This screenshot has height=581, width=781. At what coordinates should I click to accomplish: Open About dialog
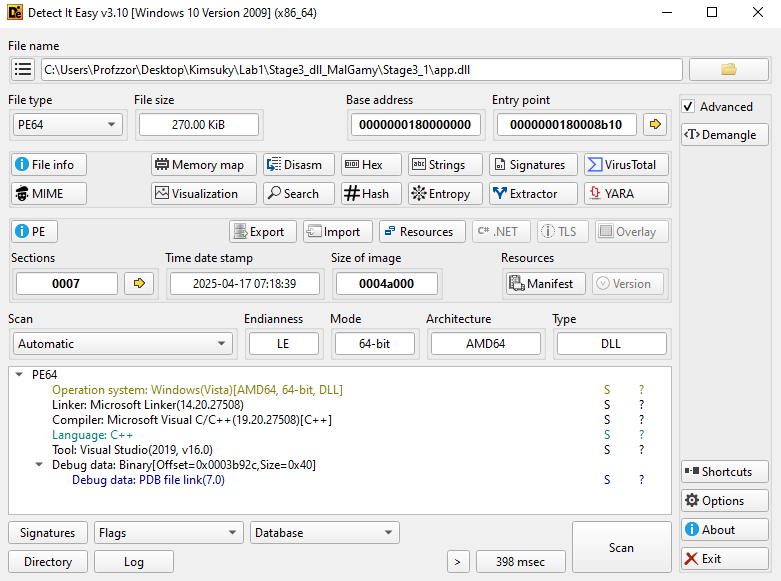(x=725, y=529)
